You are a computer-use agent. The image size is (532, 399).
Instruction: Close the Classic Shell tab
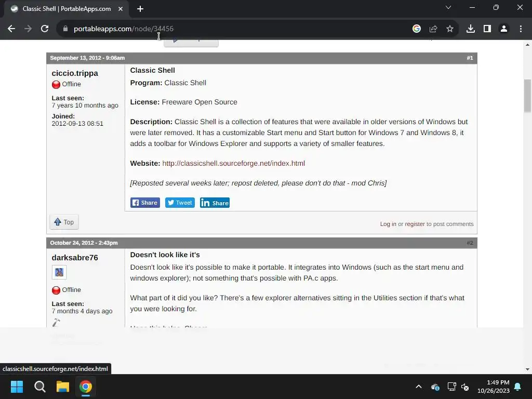click(121, 9)
